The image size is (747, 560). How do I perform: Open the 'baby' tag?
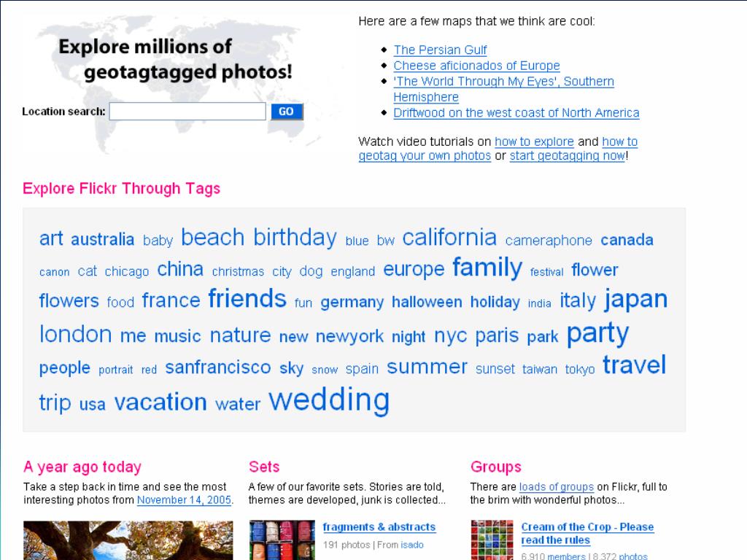click(158, 240)
